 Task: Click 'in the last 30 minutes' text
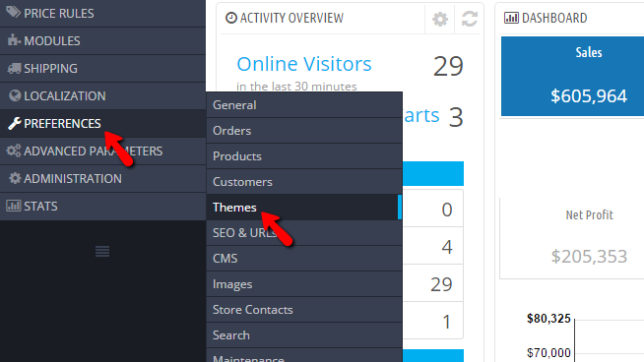coord(296,87)
